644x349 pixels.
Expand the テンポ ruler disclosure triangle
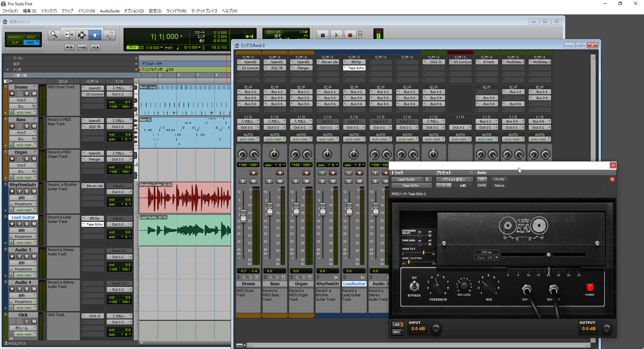click(8, 69)
